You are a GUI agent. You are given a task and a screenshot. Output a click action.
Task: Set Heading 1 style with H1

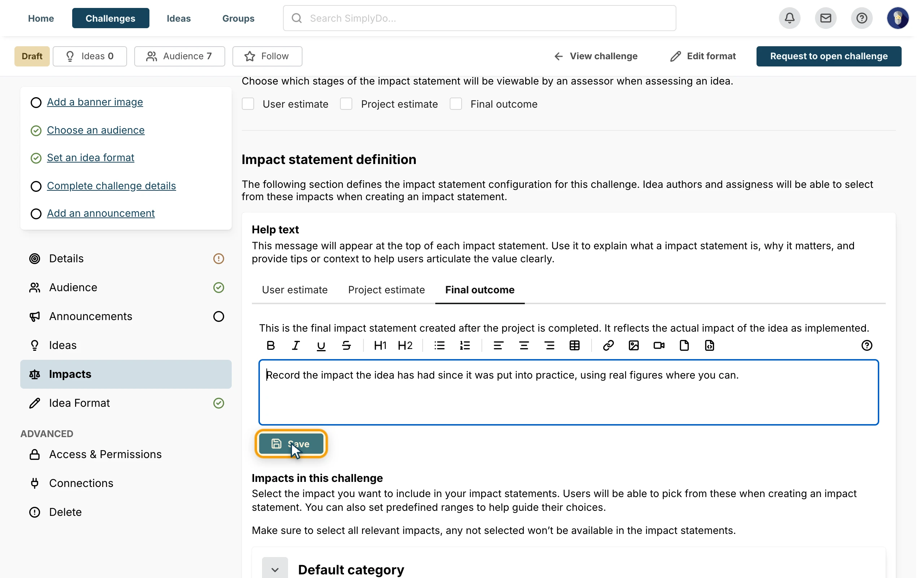pyautogui.click(x=380, y=346)
